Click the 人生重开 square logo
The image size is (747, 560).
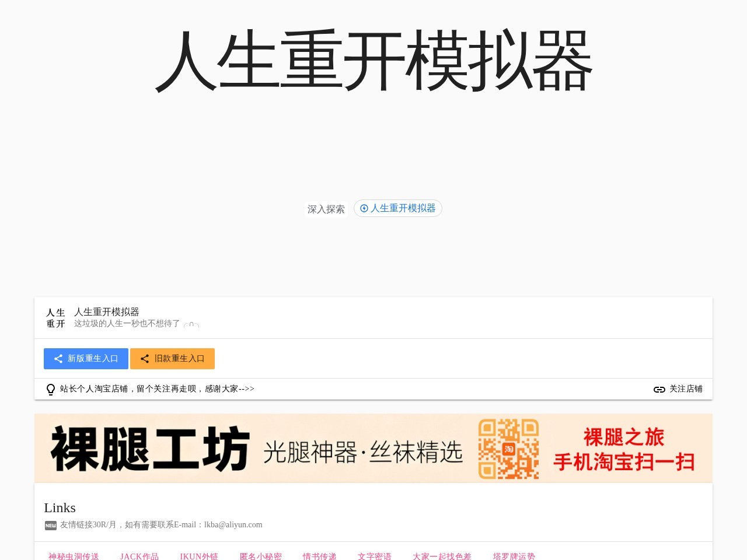coord(55,318)
